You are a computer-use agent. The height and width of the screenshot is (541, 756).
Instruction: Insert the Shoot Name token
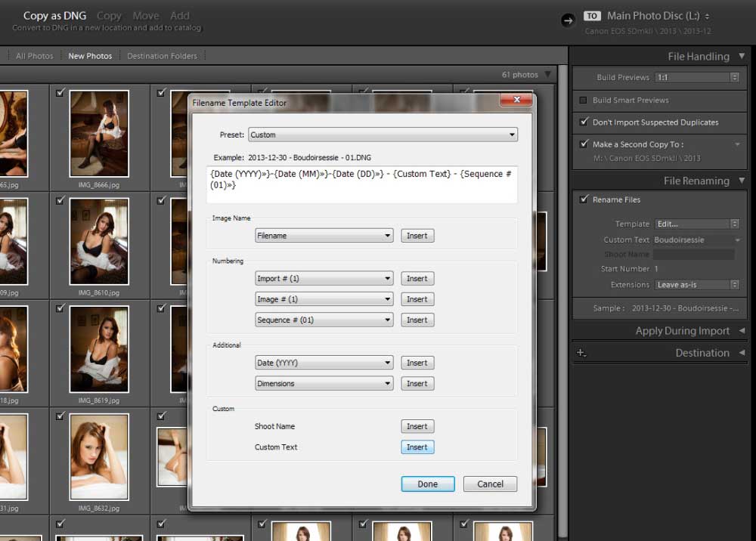pos(417,426)
